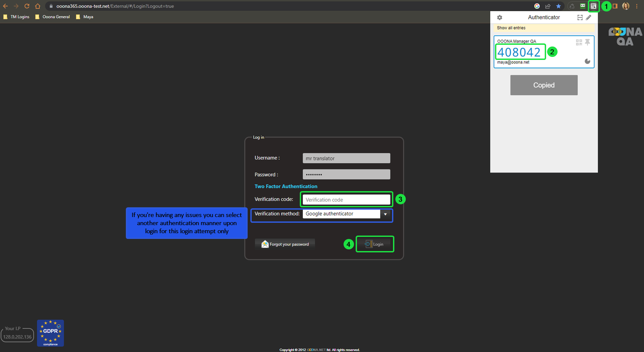The height and width of the screenshot is (352, 644).
Task: Click the share page icon in address bar
Action: (x=548, y=6)
